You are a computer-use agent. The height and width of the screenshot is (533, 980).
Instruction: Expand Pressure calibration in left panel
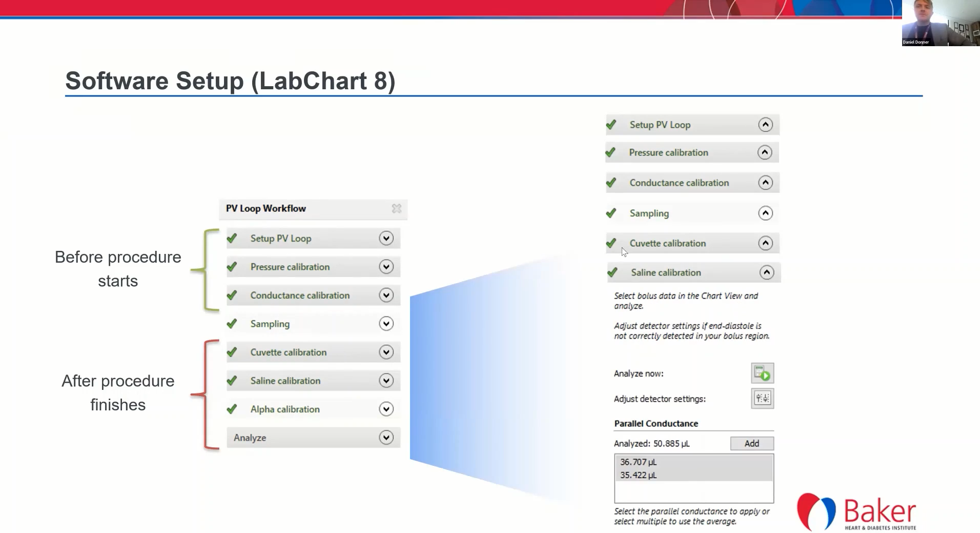tap(386, 267)
